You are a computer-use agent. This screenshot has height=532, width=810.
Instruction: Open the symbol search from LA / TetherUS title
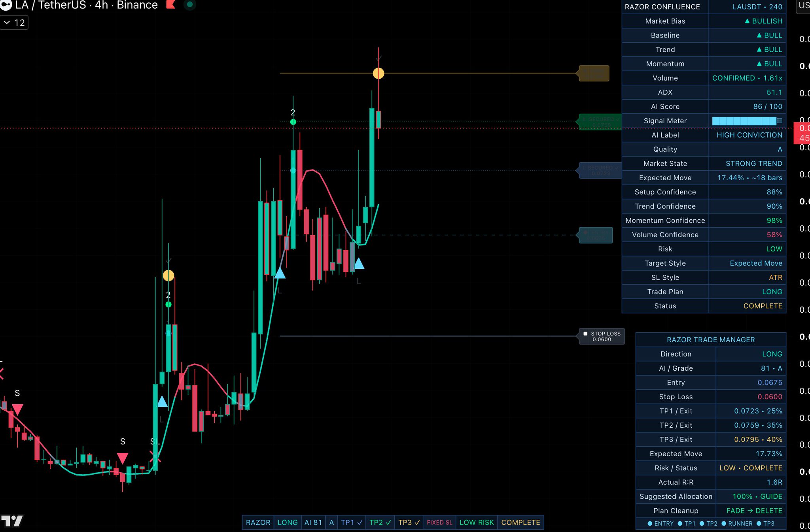point(86,5)
